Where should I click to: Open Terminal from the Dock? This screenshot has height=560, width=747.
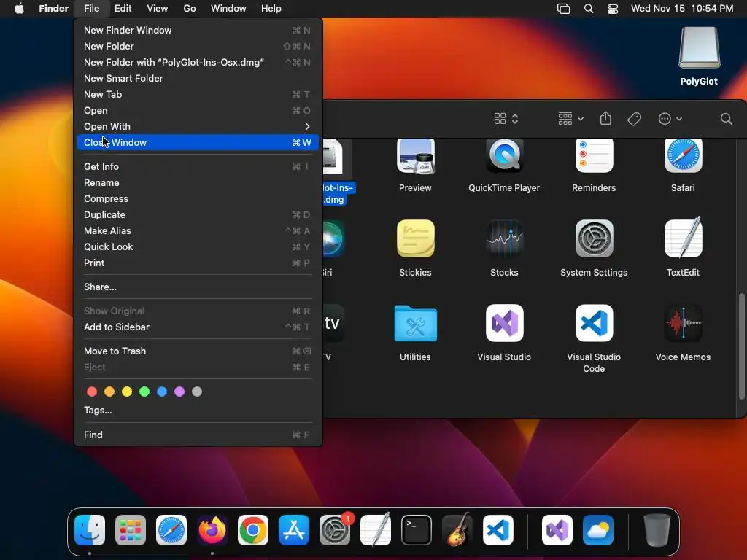pyautogui.click(x=417, y=530)
